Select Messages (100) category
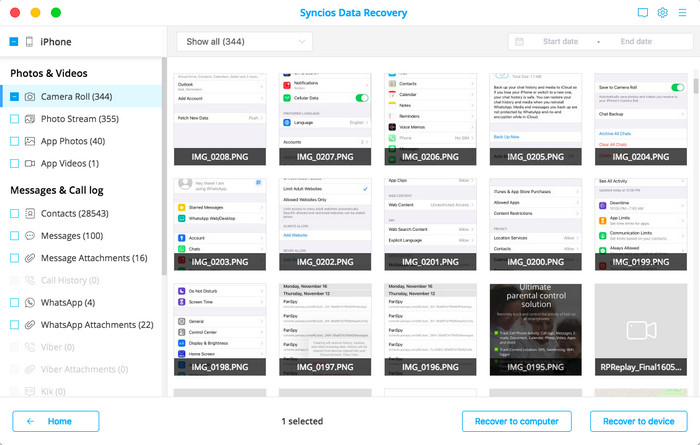The image size is (700, 445). [x=81, y=236]
